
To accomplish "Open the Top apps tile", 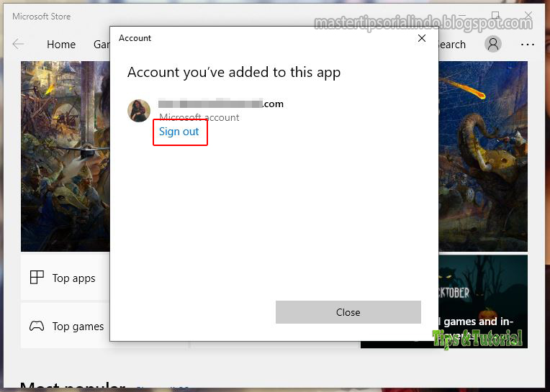I will pos(66,278).
